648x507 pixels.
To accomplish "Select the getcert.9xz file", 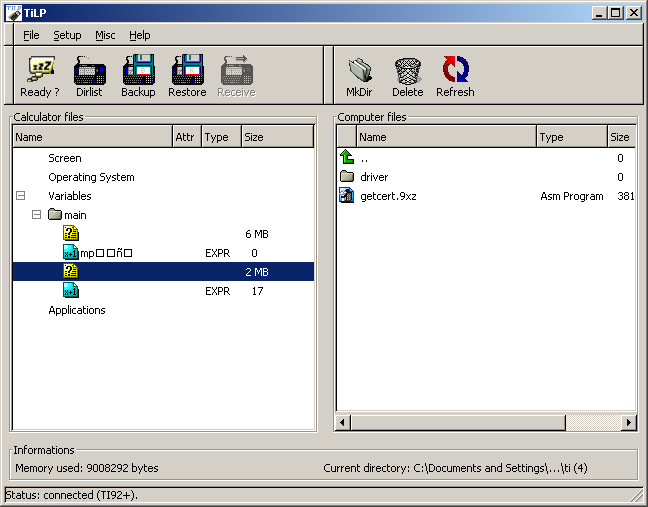I will (x=388, y=196).
